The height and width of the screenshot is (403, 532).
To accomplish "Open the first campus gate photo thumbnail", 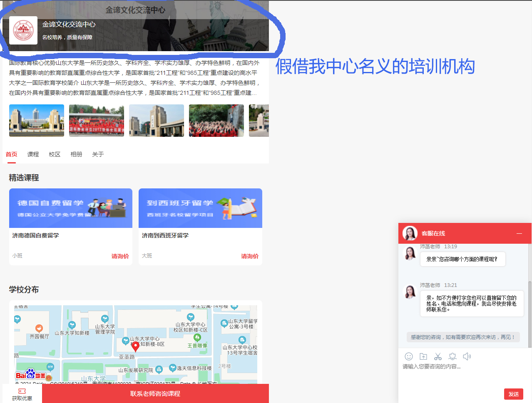I will pos(37,121).
